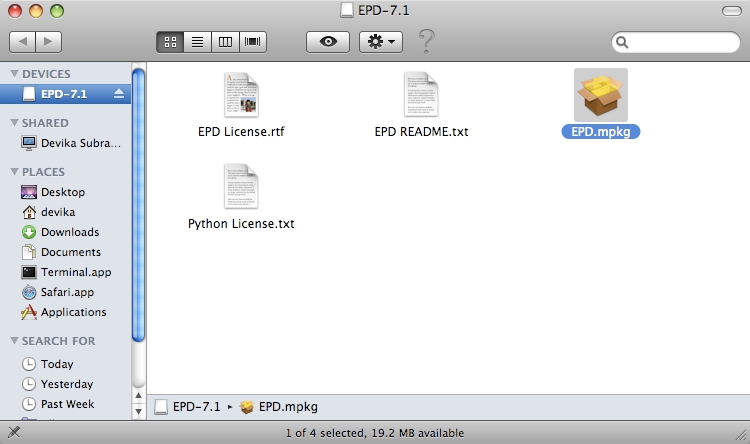The height and width of the screenshot is (444, 750).
Task: Click sidebar scrollbar up arrow
Action: [x=138, y=396]
